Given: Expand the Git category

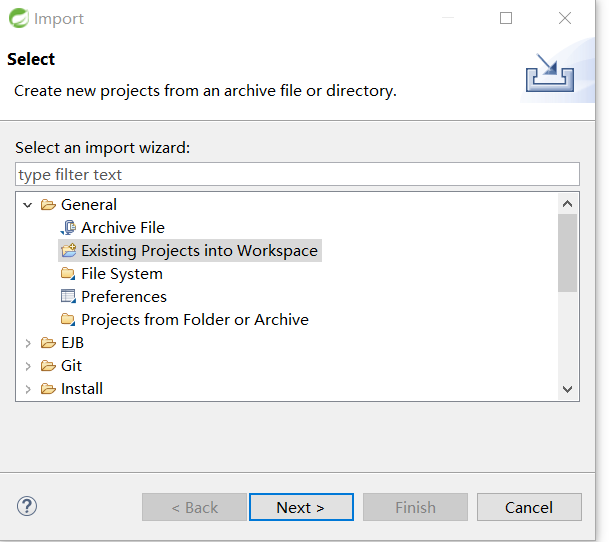Looking at the screenshot, I should click(x=28, y=366).
